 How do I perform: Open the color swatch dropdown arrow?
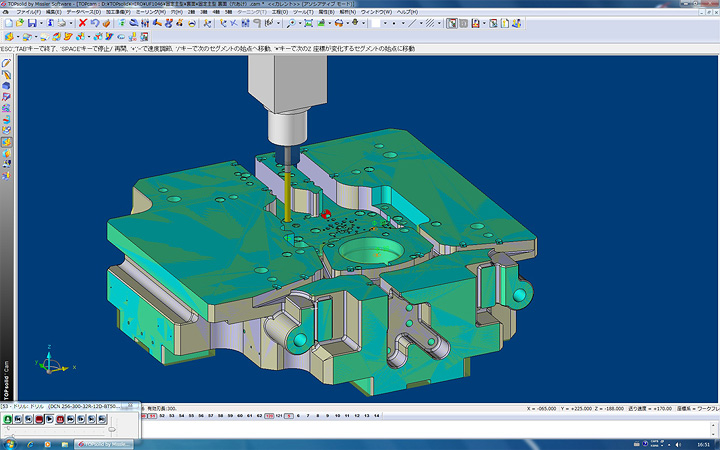point(385,23)
